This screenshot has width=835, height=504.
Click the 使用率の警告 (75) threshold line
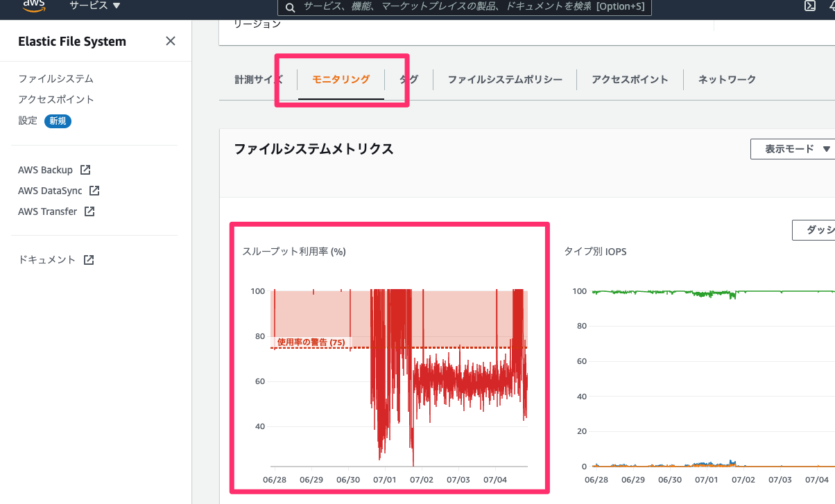(x=310, y=342)
